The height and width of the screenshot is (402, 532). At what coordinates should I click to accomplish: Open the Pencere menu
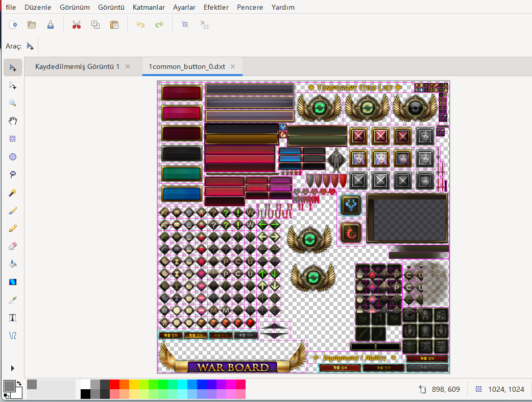[x=250, y=7]
